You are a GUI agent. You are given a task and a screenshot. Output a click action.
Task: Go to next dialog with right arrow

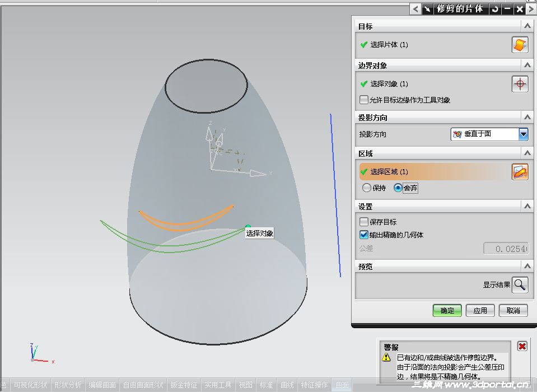pyautogui.click(x=531, y=9)
